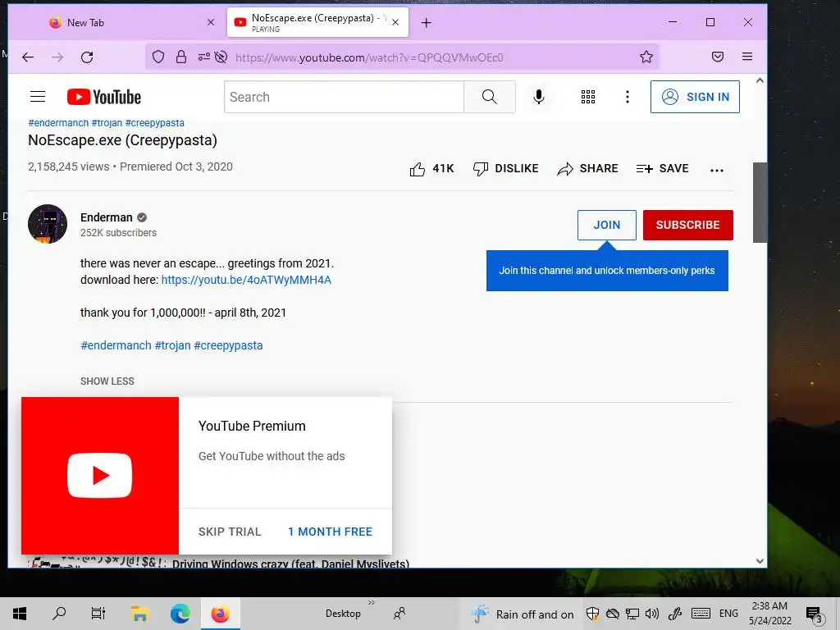Open YouTube settings three-dot menu

(x=628, y=97)
